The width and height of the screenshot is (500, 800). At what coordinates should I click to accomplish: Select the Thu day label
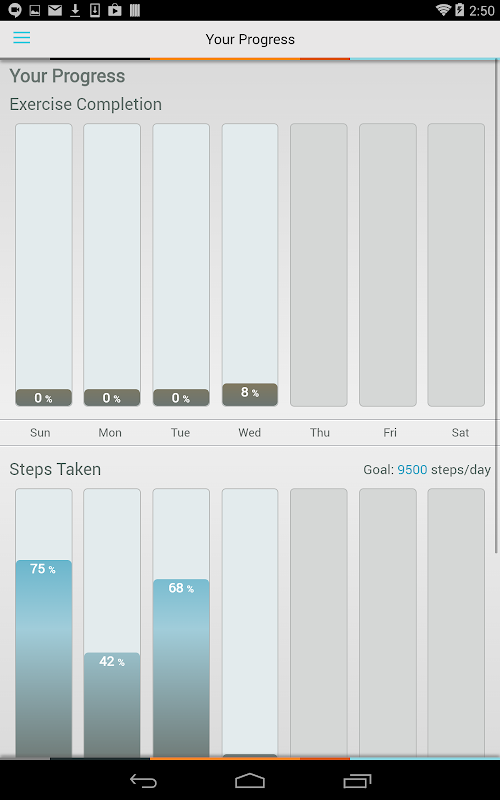(320, 433)
